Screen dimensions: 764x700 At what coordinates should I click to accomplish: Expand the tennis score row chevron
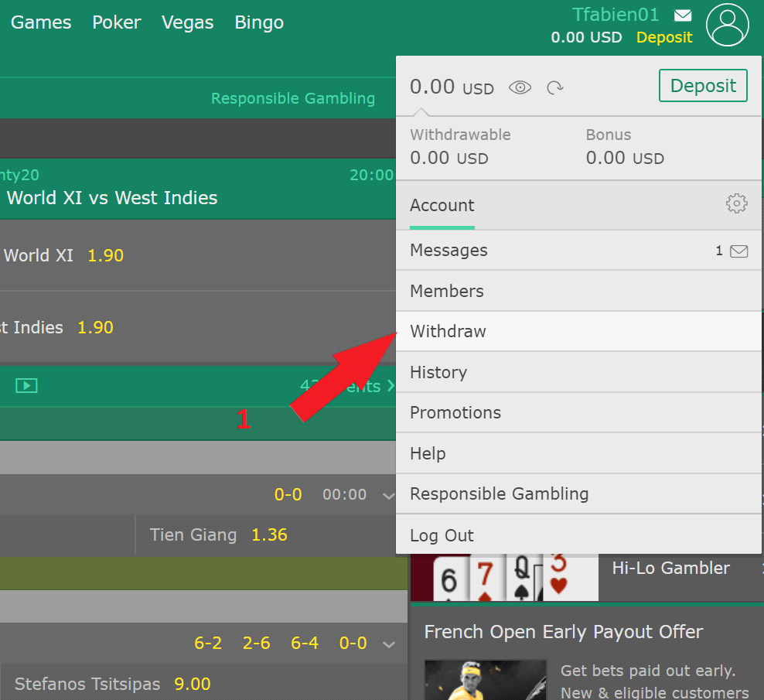(x=388, y=644)
